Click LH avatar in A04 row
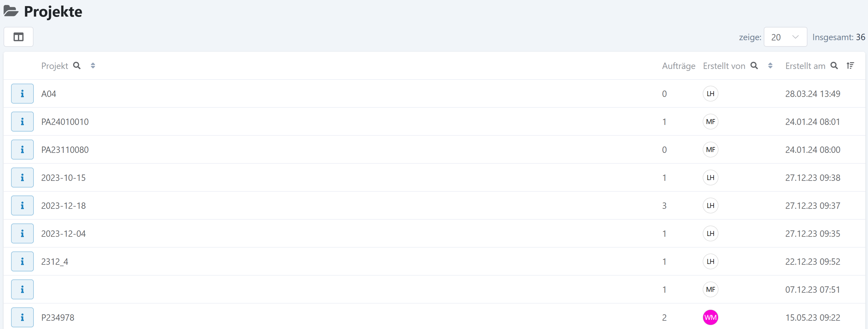 (710, 94)
